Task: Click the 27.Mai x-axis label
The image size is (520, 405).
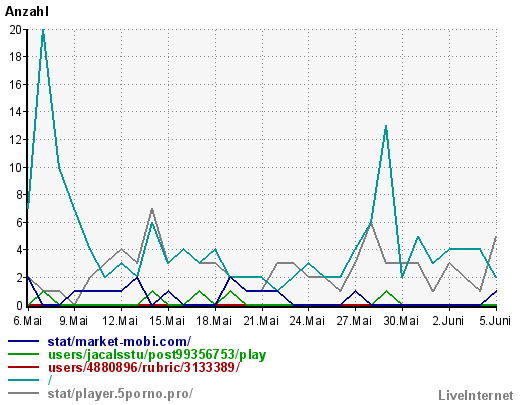Action: pos(355,321)
